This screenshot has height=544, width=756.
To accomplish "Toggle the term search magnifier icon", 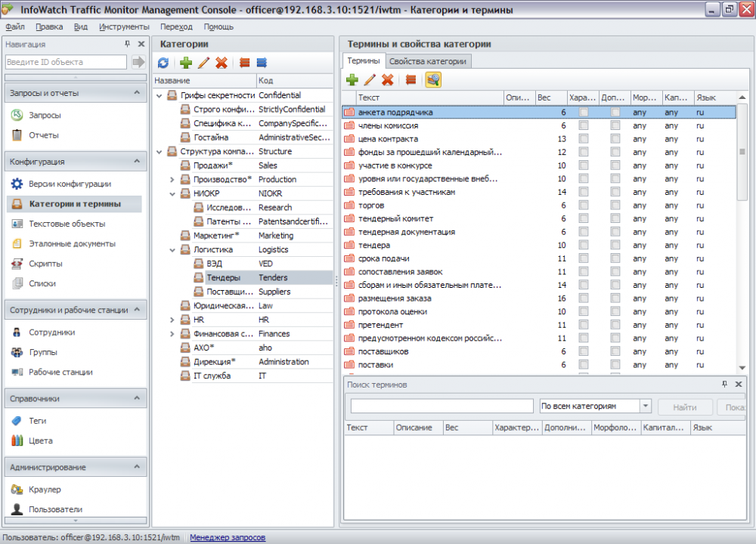I will pyautogui.click(x=432, y=79).
